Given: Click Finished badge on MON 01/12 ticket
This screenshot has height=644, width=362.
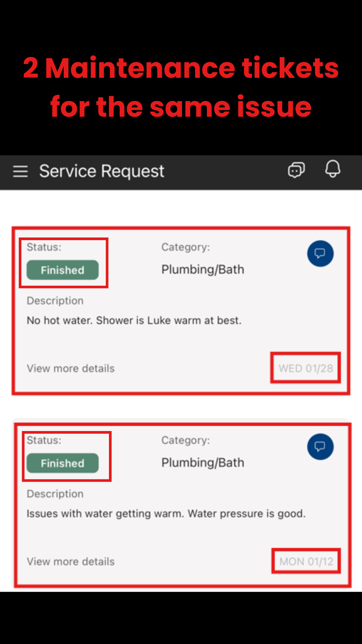Looking at the screenshot, I should click(x=63, y=463).
